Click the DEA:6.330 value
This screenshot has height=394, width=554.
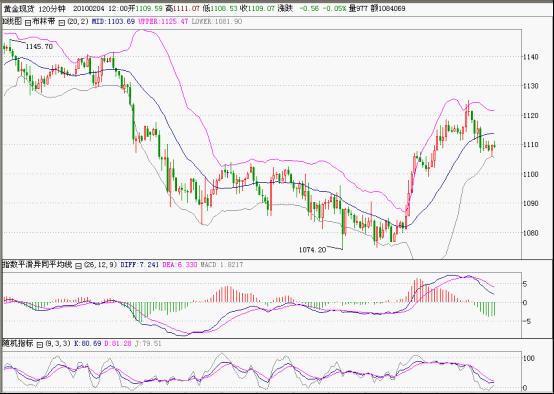click(179, 265)
